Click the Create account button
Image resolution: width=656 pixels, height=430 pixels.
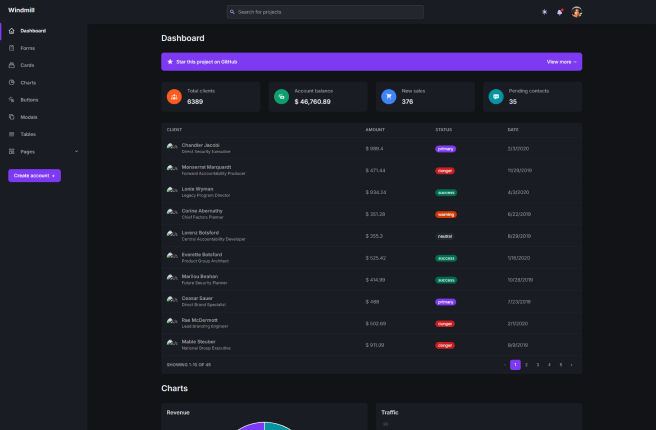(x=34, y=175)
